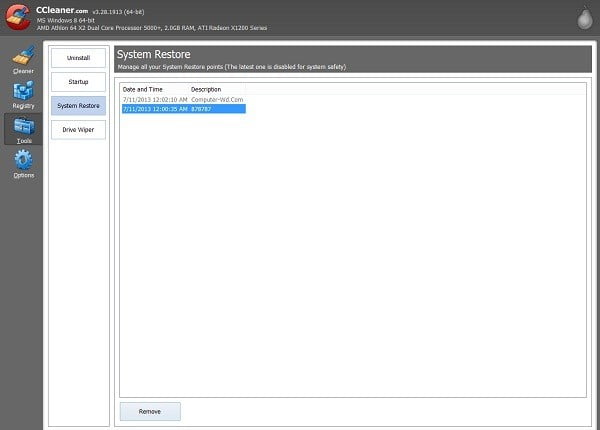The height and width of the screenshot is (430, 600).
Task: Open the Registry cubes icon
Action: (23, 91)
